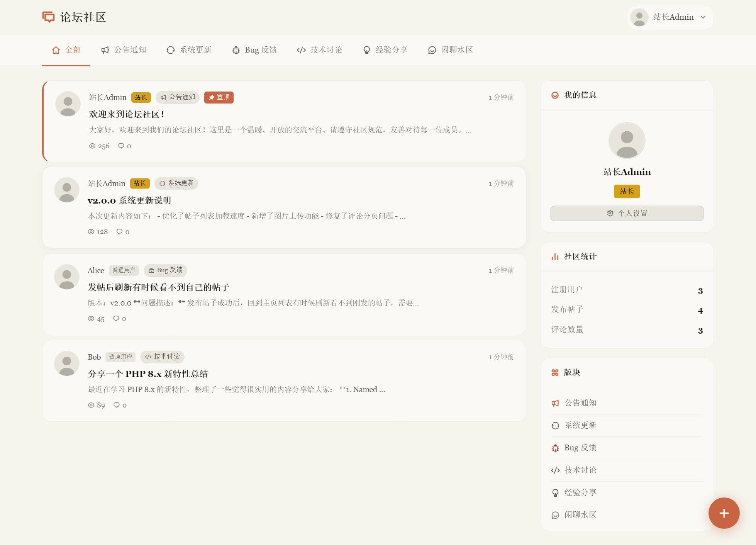This screenshot has width=756, height=545.
Task: Open the 站长Admin user menu dropdown
Action: [670, 17]
